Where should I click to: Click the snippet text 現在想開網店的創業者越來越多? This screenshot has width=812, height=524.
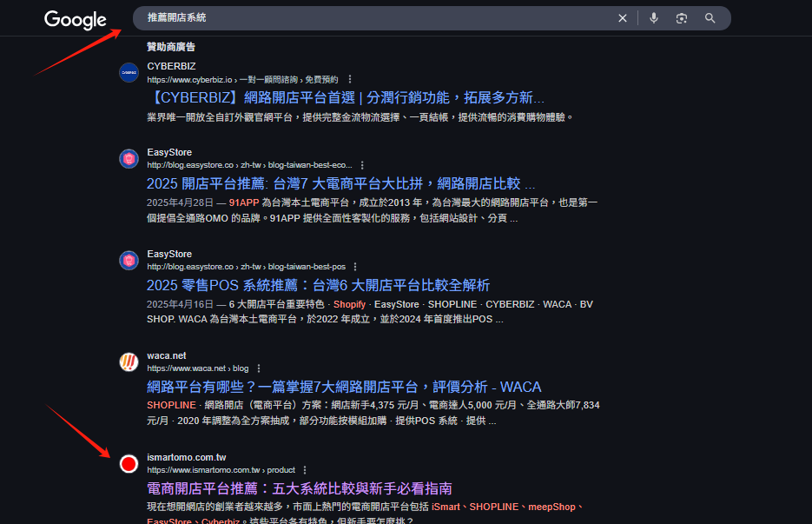[x=215, y=507]
